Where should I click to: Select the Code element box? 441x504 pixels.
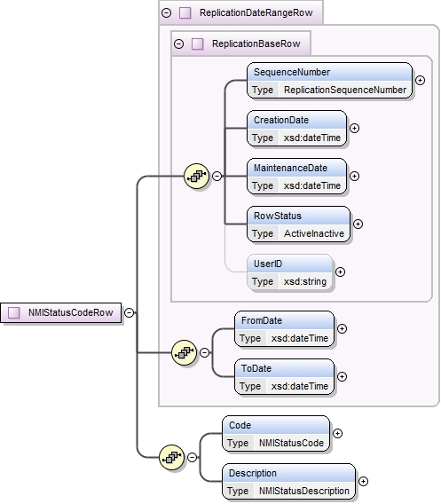(x=276, y=434)
